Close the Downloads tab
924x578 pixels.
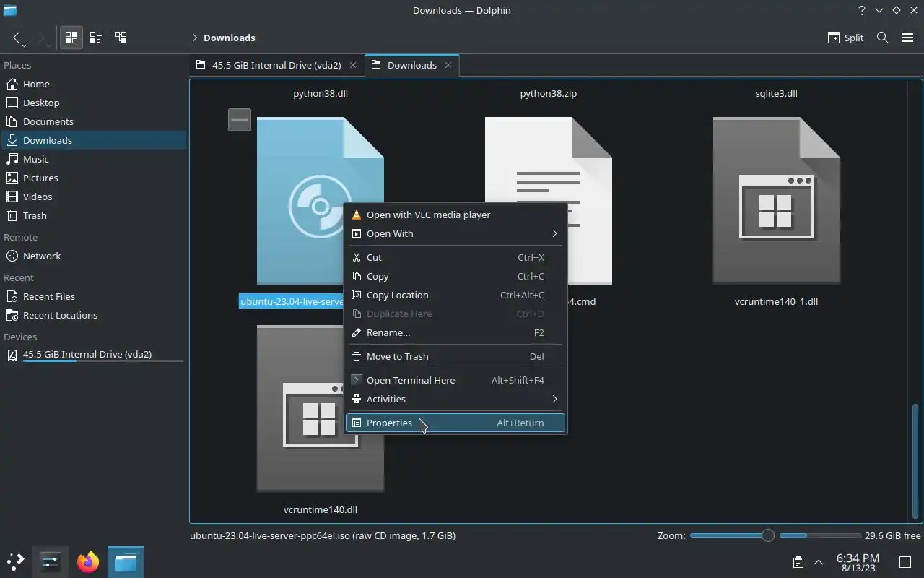(448, 65)
